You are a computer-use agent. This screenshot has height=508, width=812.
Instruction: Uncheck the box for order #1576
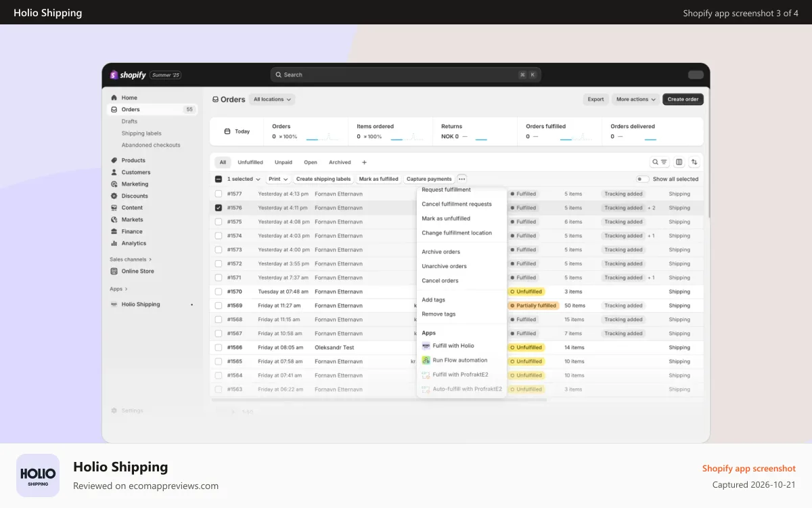219,208
